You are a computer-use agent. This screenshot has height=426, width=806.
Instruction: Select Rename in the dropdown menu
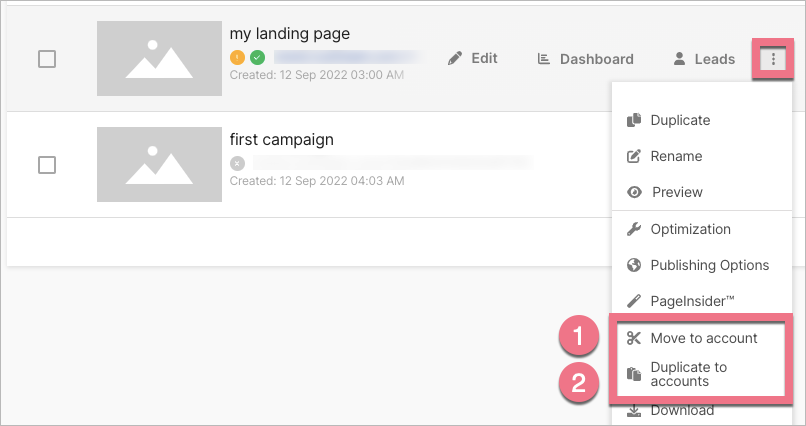[676, 156]
